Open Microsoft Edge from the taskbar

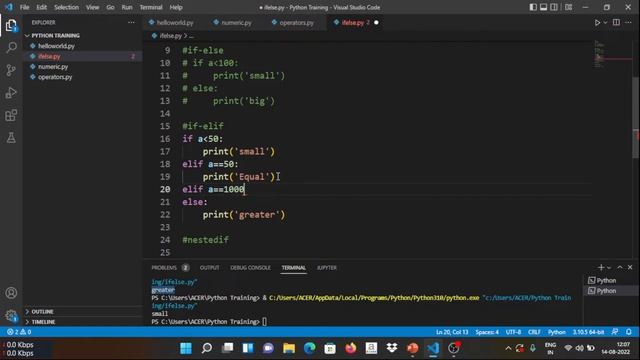coord(309,348)
